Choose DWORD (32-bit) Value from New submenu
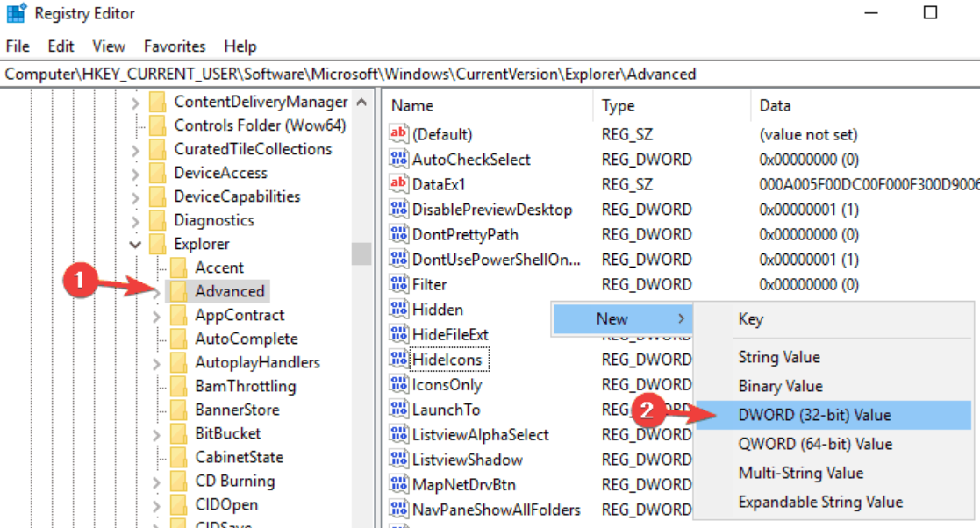Image resolution: width=980 pixels, height=528 pixels. click(833, 415)
